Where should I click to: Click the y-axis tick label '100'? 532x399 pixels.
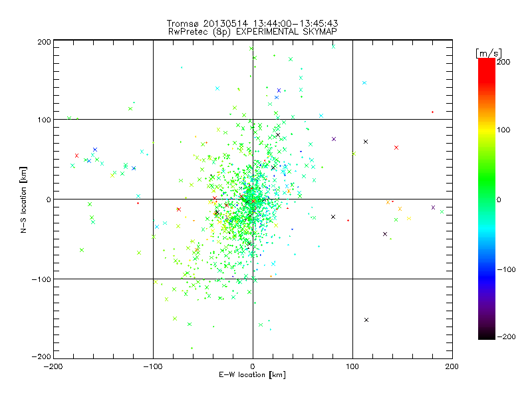[44, 120]
